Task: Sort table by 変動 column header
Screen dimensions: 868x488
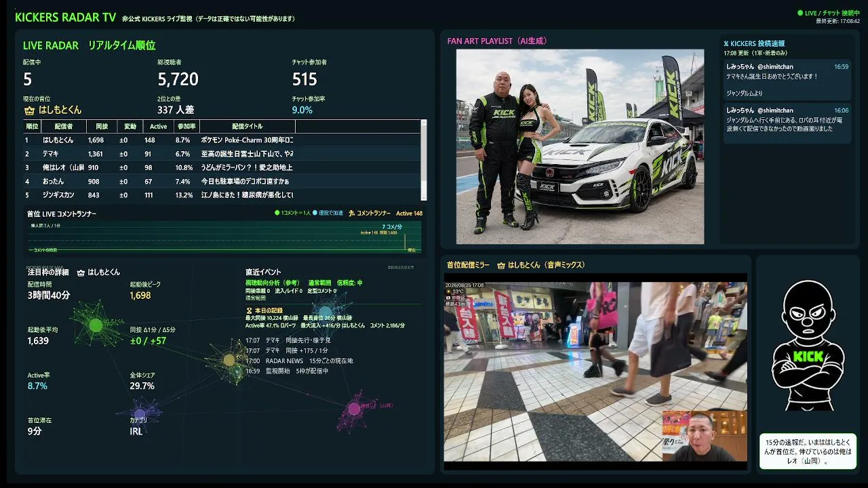Action: click(130, 126)
